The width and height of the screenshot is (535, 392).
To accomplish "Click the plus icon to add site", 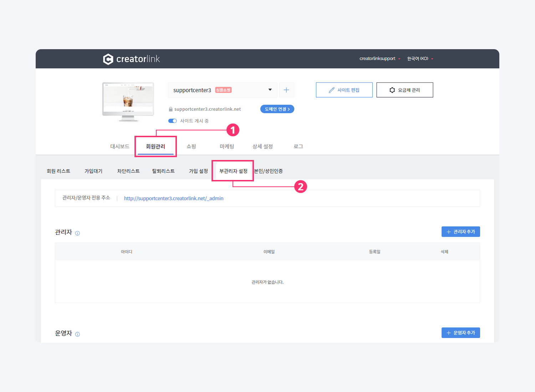I will click(x=286, y=90).
